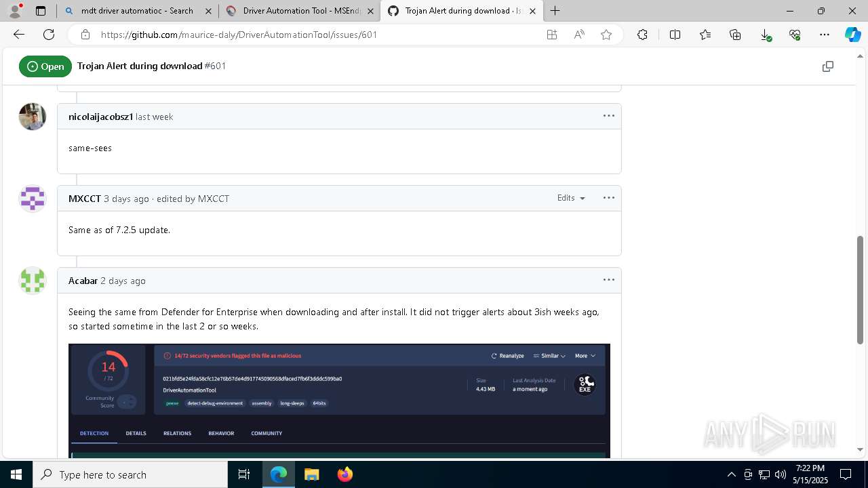Visit the nicolaijacobsz1 profile link
Viewport: 868px width, 488px height.
[x=100, y=117]
